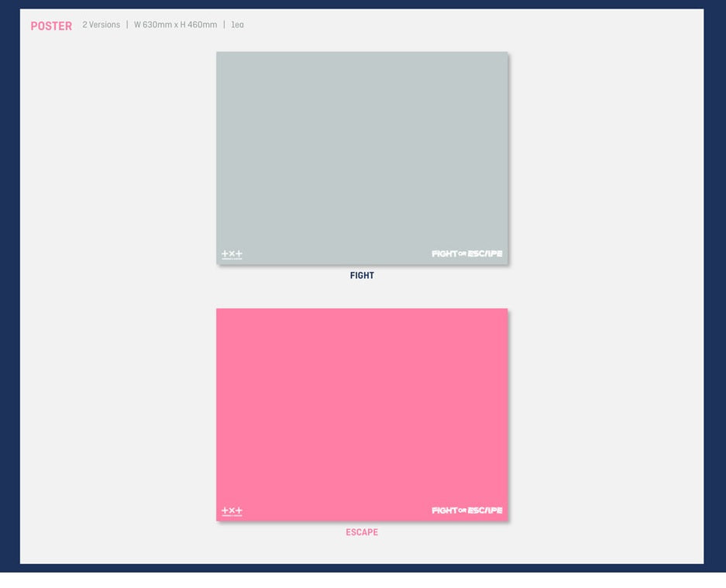Viewport: 726px width, 588px height.
Task: Click the pink POSTER heading
Action: point(51,26)
